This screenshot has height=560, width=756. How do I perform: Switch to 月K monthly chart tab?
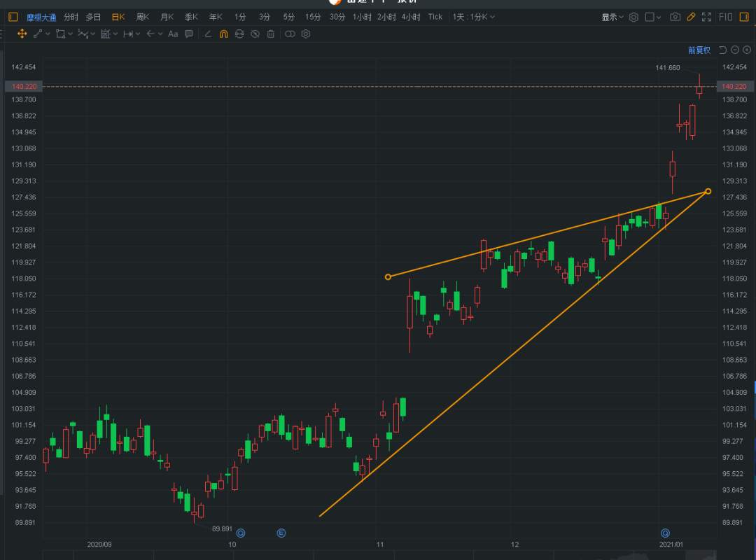pyautogui.click(x=167, y=17)
